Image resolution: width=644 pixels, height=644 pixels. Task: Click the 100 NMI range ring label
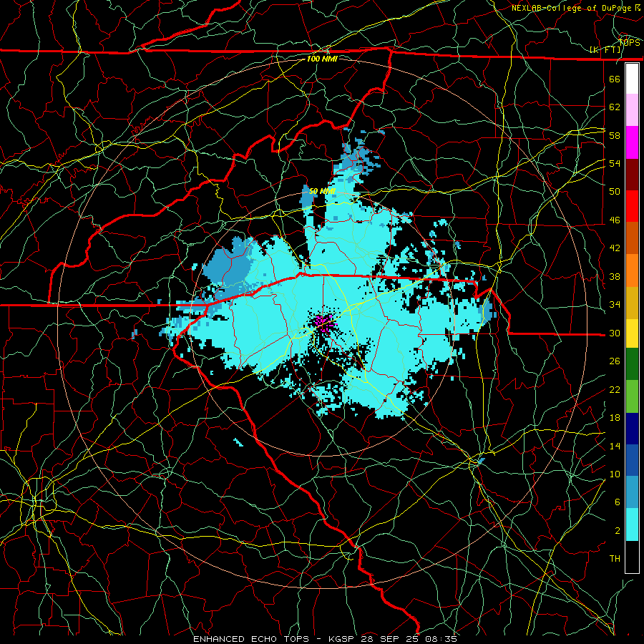(x=322, y=59)
